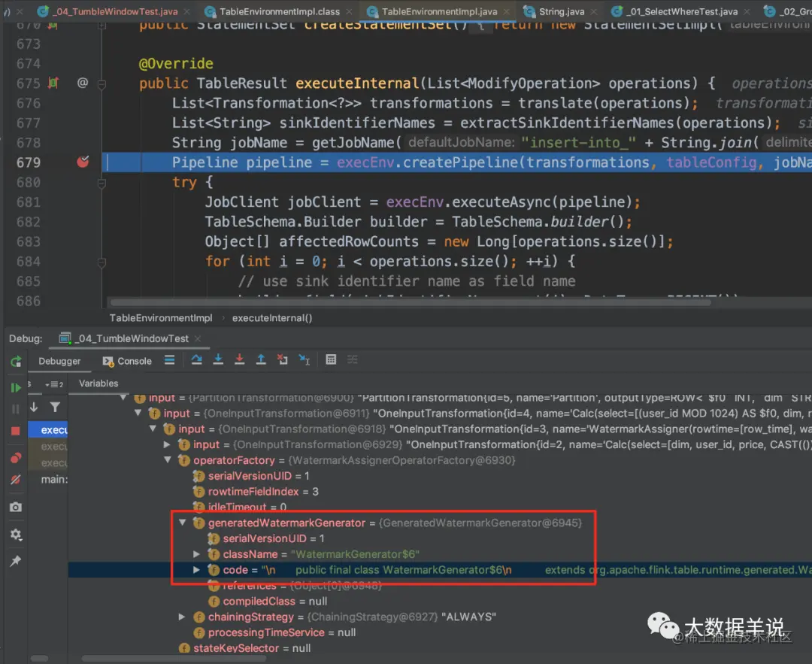The width and height of the screenshot is (812, 664).
Task: Select the highlighted top stack frame
Action: 47,430
